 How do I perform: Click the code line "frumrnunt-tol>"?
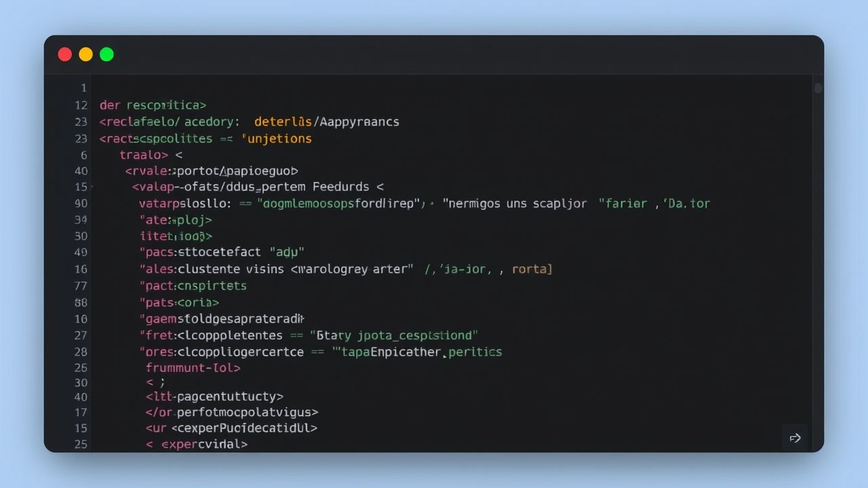point(193,368)
